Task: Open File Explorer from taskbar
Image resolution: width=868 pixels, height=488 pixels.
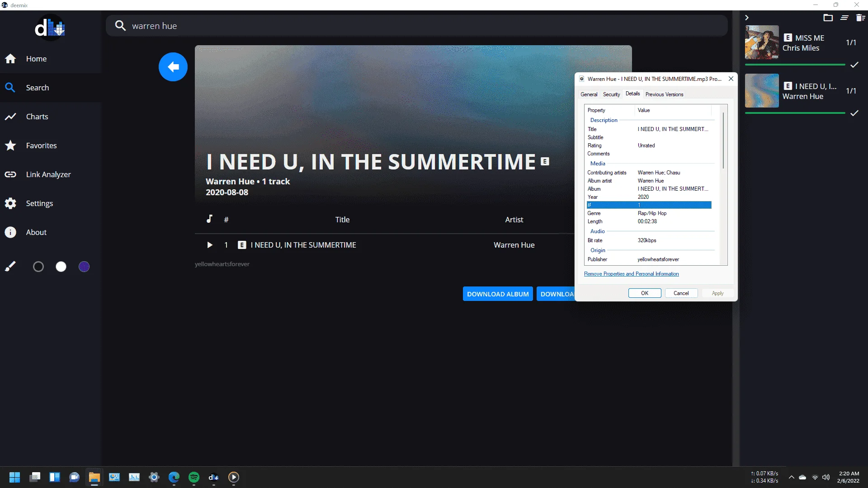Action: pos(94,477)
